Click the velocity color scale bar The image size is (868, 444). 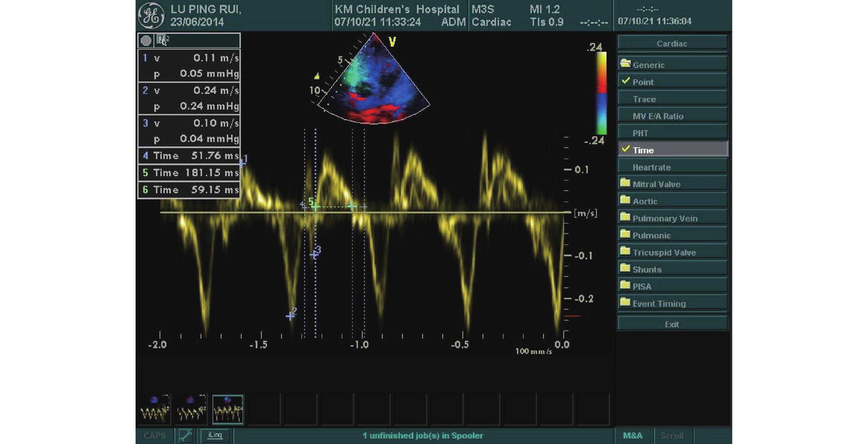tap(602, 93)
